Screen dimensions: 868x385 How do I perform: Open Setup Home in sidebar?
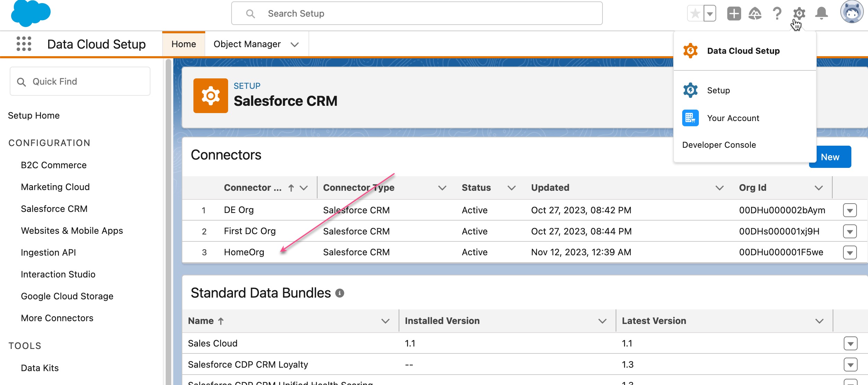pyautogui.click(x=34, y=115)
